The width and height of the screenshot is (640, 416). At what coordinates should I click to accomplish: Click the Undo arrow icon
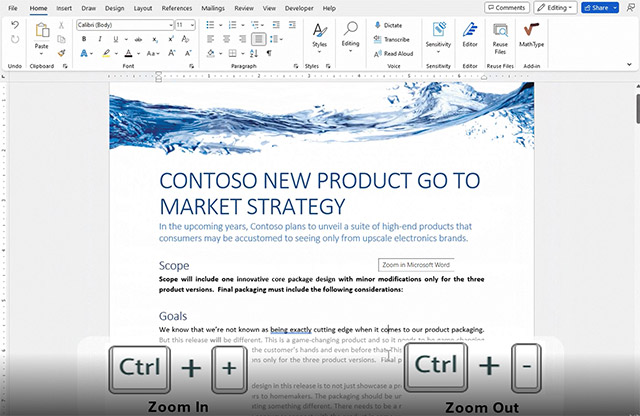tap(15, 25)
